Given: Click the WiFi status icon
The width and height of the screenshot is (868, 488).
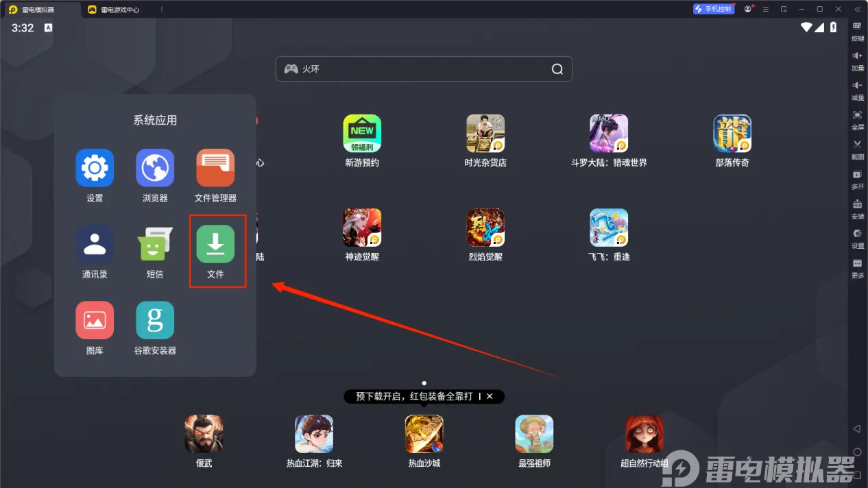Looking at the screenshot, I should pos(807,27).
